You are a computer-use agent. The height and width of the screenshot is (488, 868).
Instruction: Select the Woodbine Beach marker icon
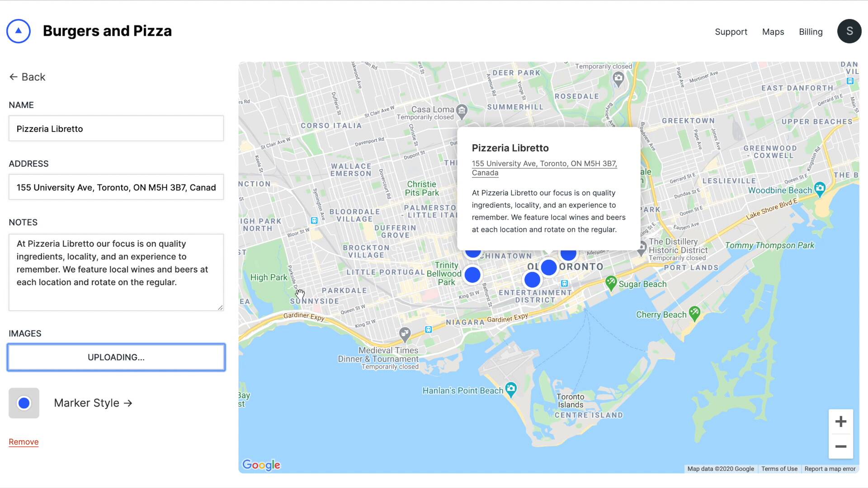820,188
